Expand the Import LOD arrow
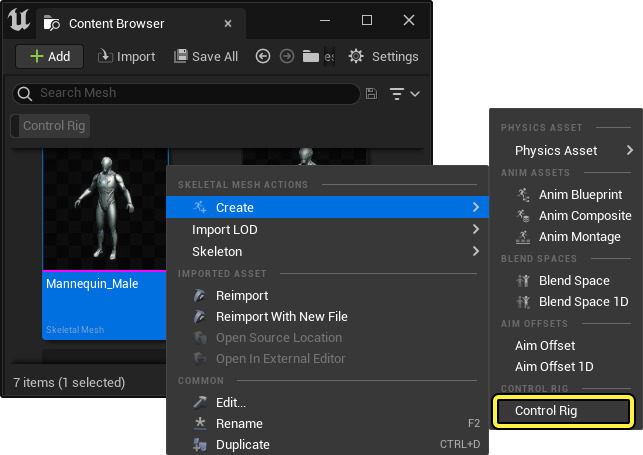This screenshot has height=455, width=643. (x=476, y=229)
